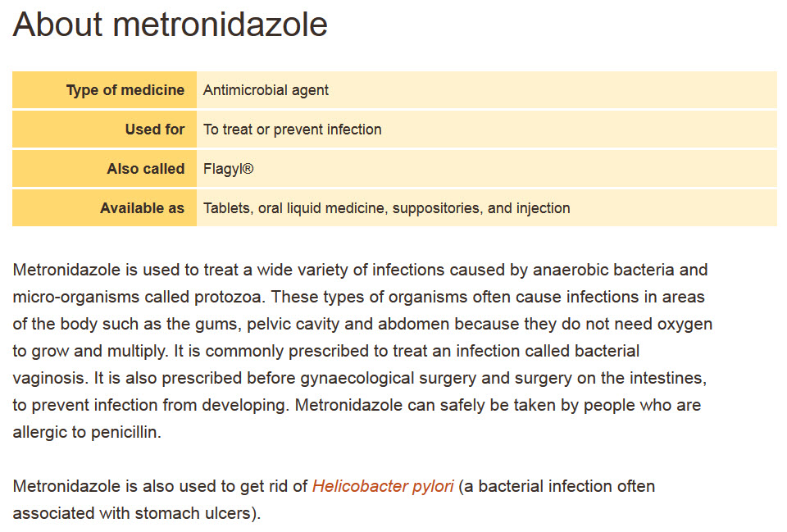The width and height of the screenshot is (787, 532).
Task: Click the word protozoa in the paragraph
Action: [x=228, y=297]
